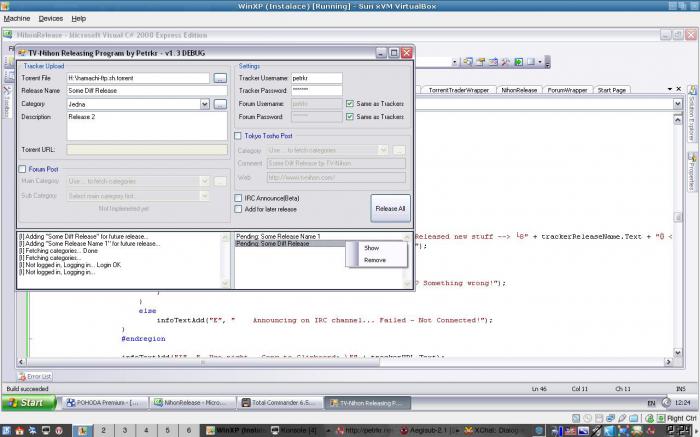The height and width of the screenshot is (437, 700).
Task: Click the home icon in the host panel
Action: (x=19, y=431)
